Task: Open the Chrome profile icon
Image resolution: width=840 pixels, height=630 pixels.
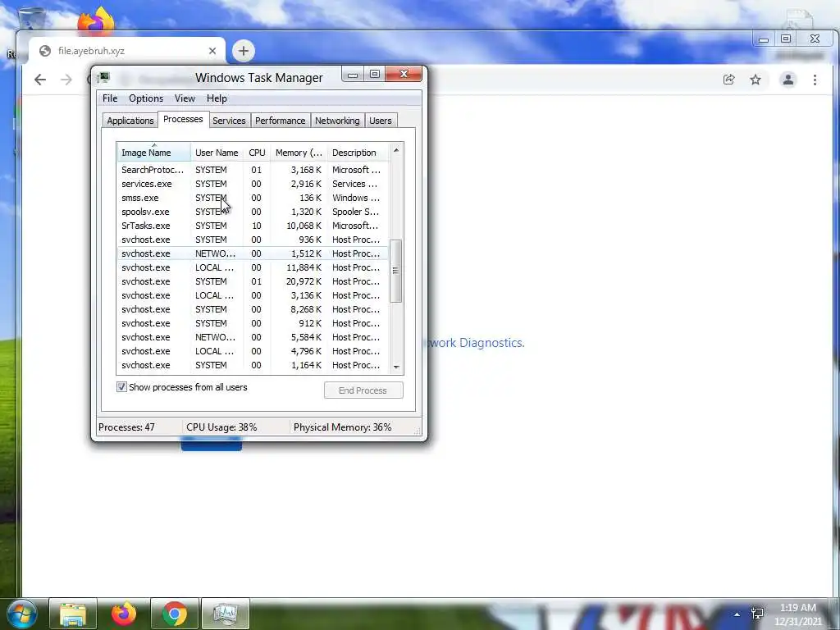Action: (788, 80)
